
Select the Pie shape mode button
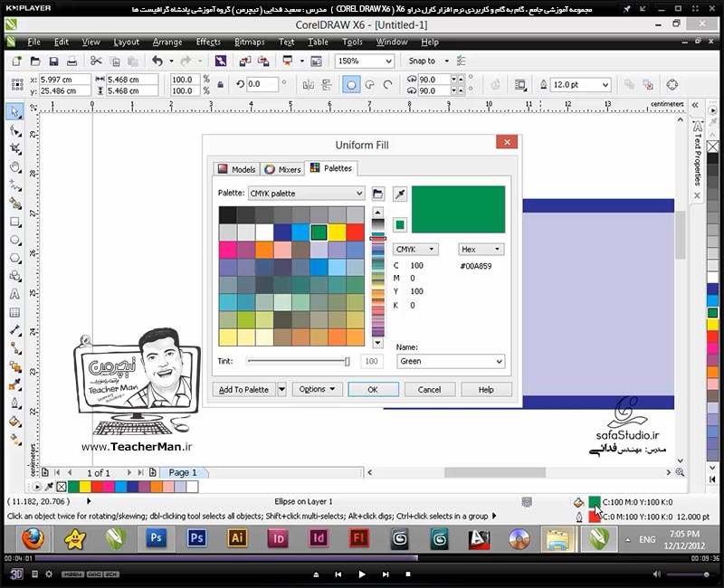(370, 84)
